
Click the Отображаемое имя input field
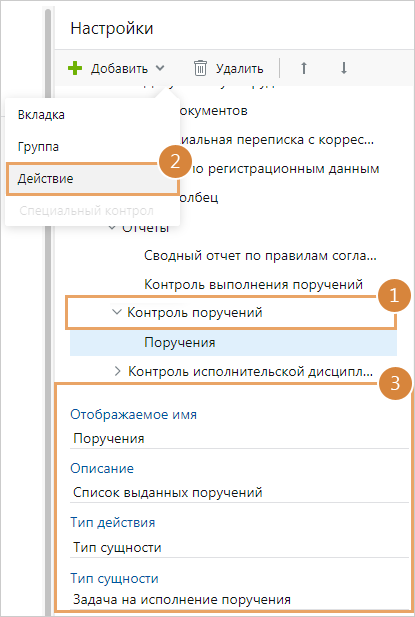click(x=240, y=438)
